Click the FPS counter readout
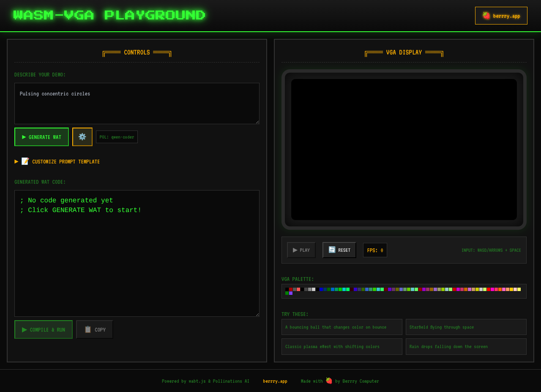Image resolution: width=541 pixels, height=392 pixels. pyautogui.click(x=375, y=250)
